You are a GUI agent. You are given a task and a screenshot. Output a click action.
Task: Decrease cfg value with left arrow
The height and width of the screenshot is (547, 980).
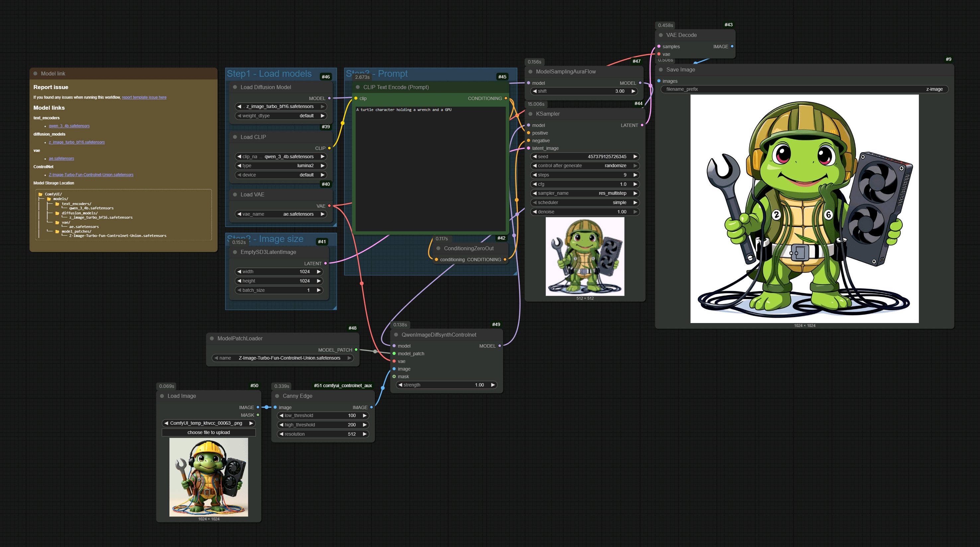click(x=535, y=184)
